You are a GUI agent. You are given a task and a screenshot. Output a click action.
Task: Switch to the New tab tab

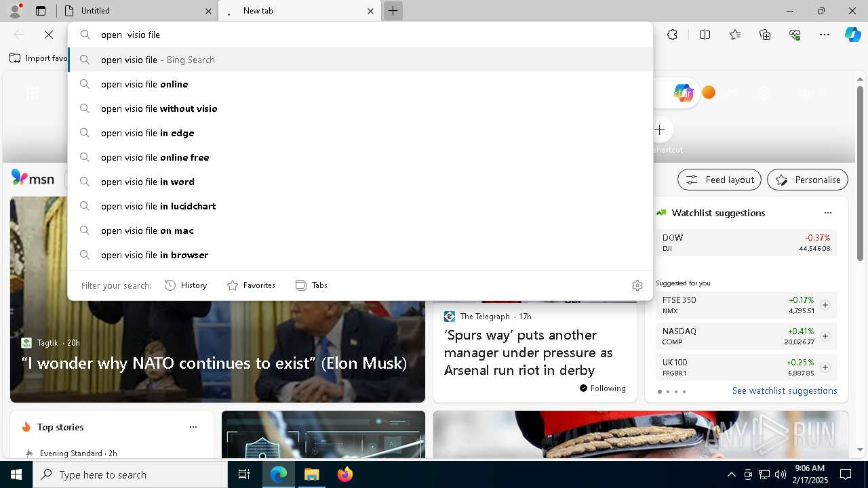(299, 11)
